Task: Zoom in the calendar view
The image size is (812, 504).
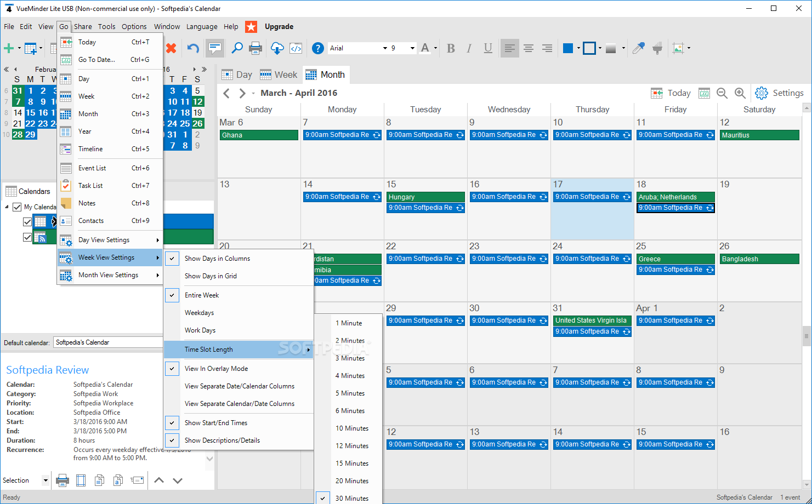Action: point(740,93)
